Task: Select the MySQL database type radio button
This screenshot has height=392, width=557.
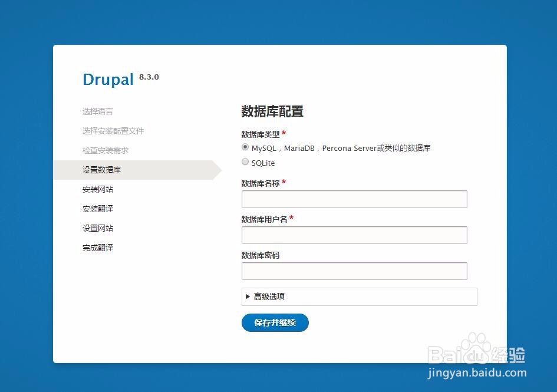Action: (245, 147)
